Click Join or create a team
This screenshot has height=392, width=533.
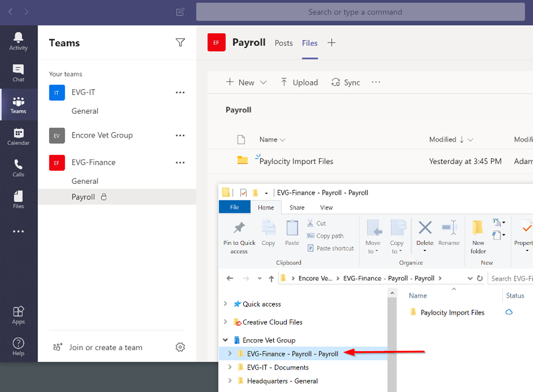click(x=106, y=347)
